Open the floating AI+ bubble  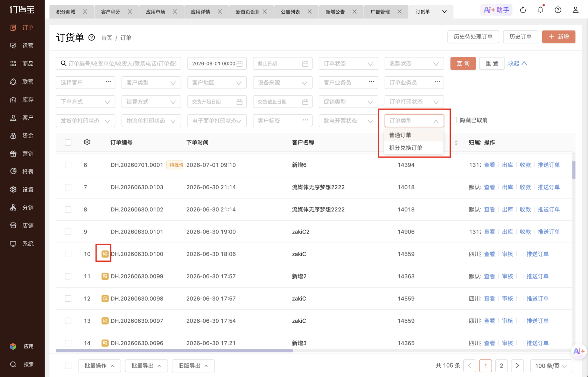tap(579, 351)
